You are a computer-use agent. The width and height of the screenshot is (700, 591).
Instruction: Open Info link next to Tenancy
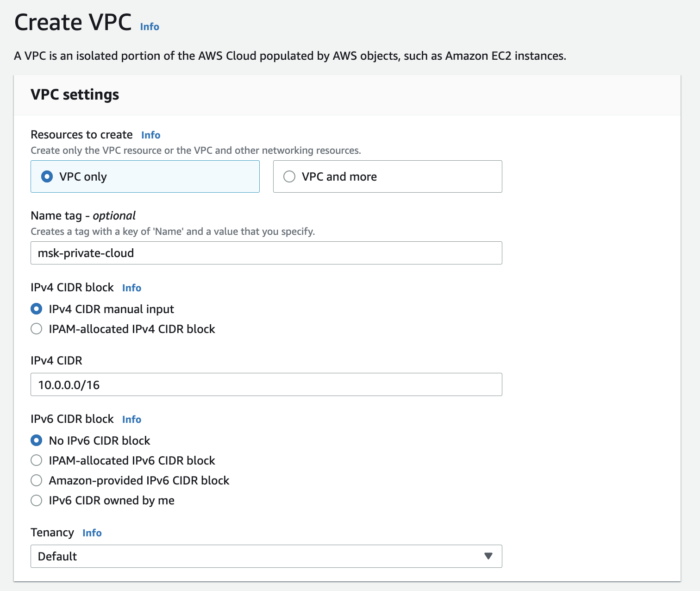coord(92,533)
